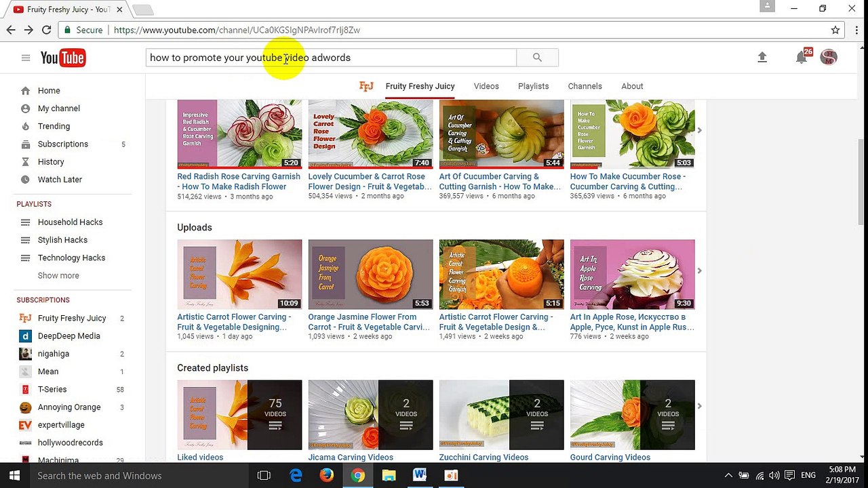Open the YouTube hamburger guide menu
The image size is (868, 488).
[x=26, y=58]
